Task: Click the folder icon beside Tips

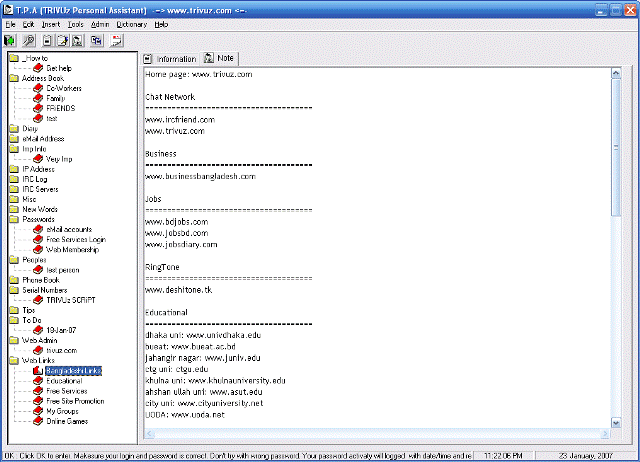Action: (x=14, y=310)
